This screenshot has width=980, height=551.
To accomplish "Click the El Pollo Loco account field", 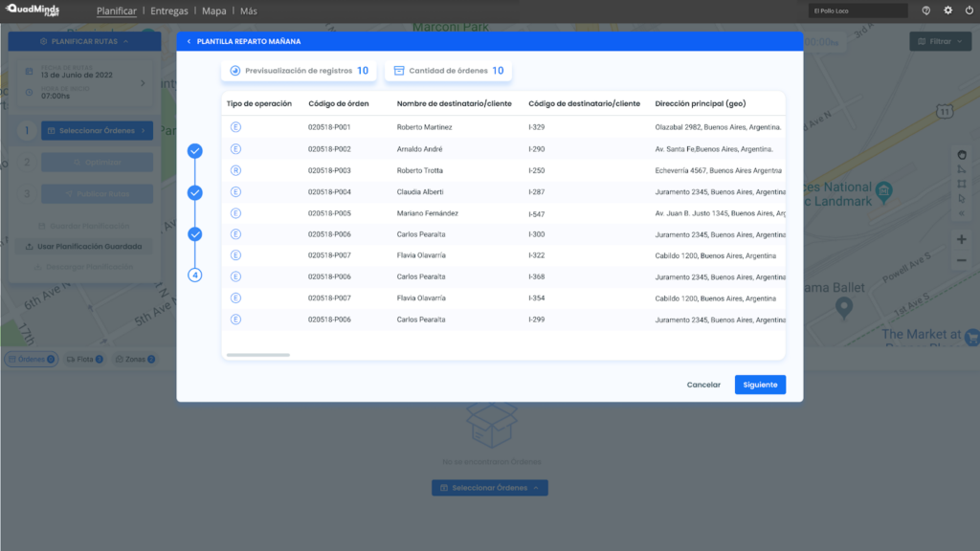I will (x=857, y=11).
